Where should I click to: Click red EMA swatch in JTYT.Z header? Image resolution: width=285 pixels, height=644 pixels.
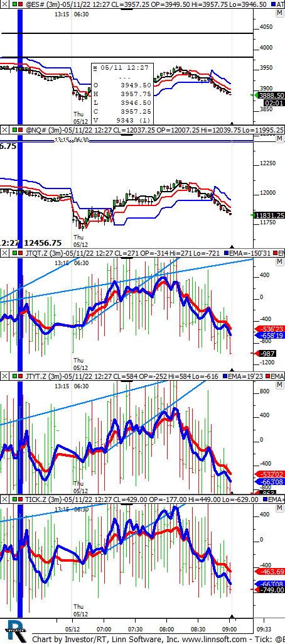[267, 376]
